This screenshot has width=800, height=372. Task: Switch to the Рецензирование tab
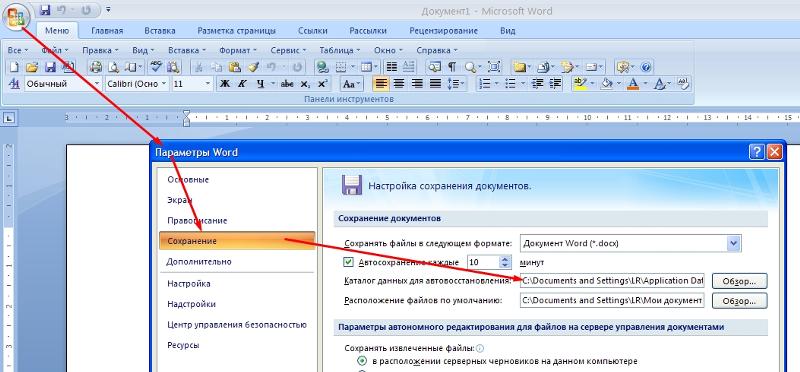[443, 31]
